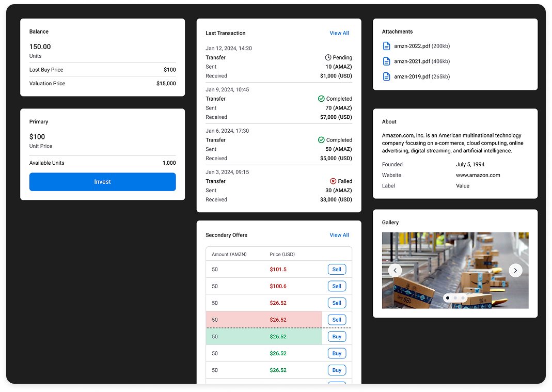Click the www.amazon.com website value

click(478, 175)
